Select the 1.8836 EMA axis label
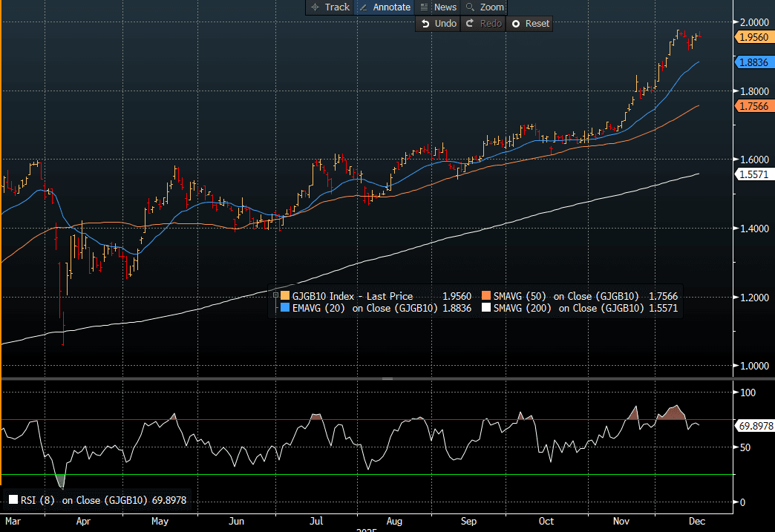 [x=753, y=63]
